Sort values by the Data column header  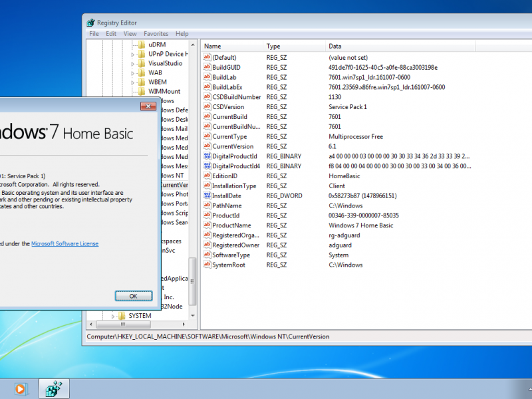[400, 46]
